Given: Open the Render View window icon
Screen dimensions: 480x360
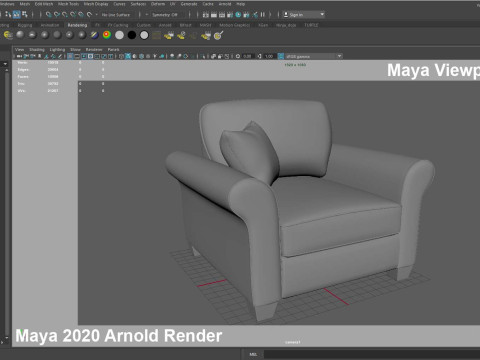Looking at the screenshot, I should point(206,15).
